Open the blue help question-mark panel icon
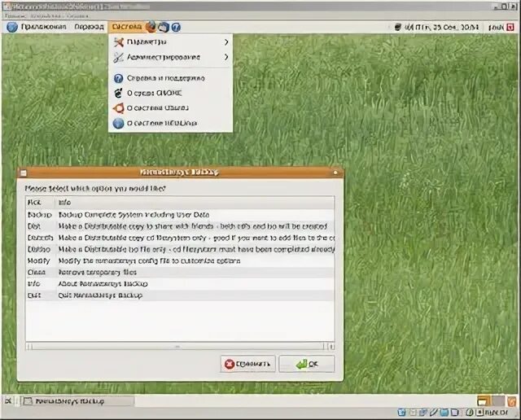 [x=176, y=27]
